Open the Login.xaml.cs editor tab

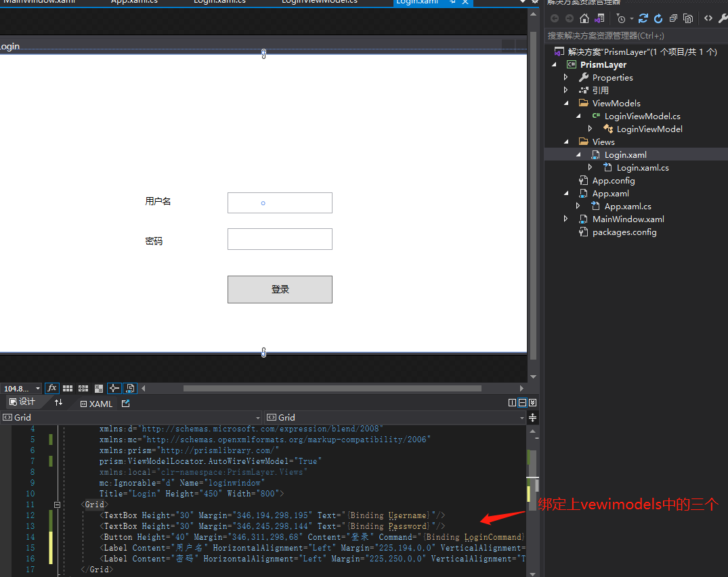219,2
